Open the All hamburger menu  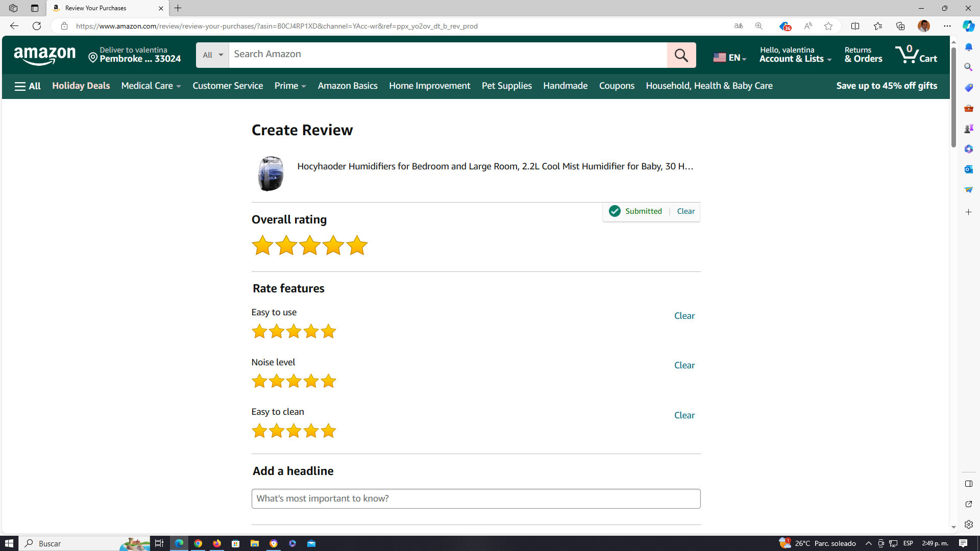tap(28, 86)
